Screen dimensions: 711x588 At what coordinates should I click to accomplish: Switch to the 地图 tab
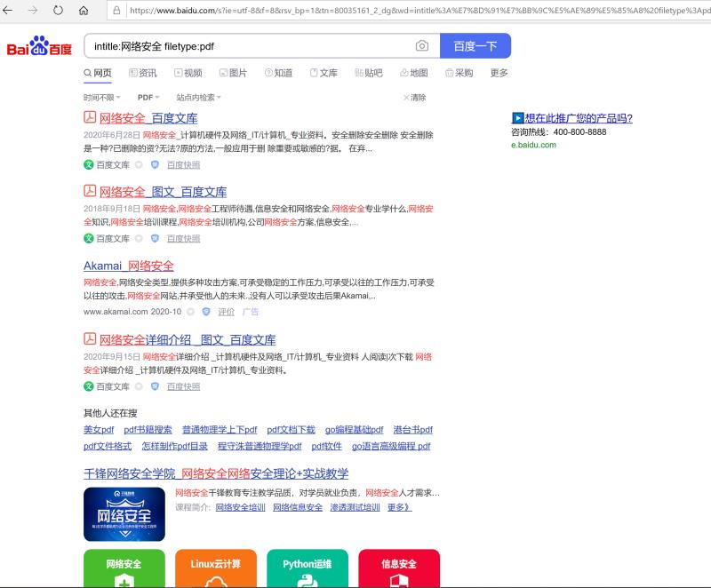tap(414, 73)
